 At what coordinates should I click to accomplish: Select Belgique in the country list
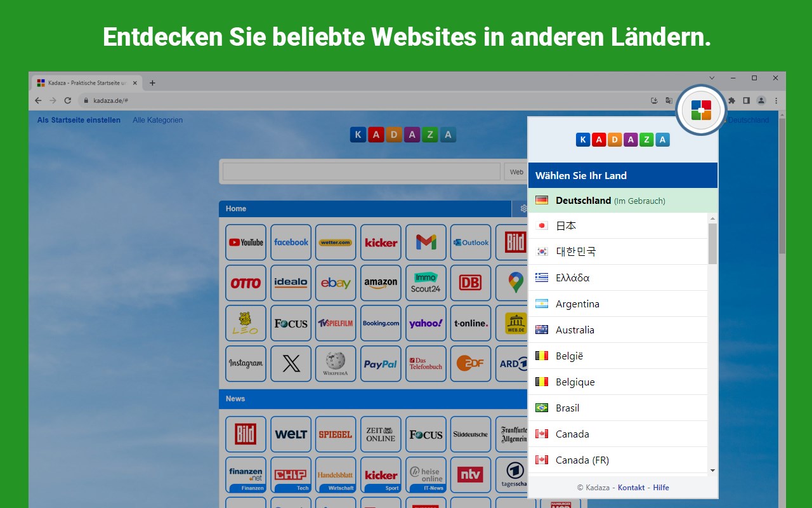pos(618,382)
